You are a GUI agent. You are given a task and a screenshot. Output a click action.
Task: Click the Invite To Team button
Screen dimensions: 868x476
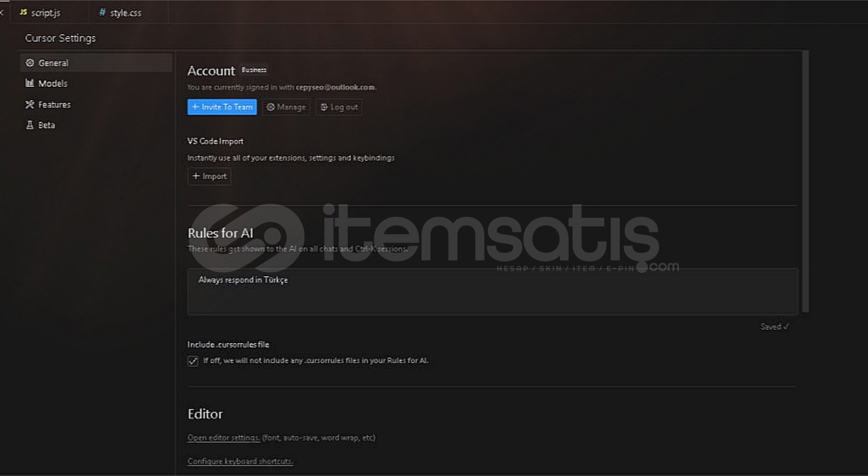pyautogui.click(x=222, y=107)
